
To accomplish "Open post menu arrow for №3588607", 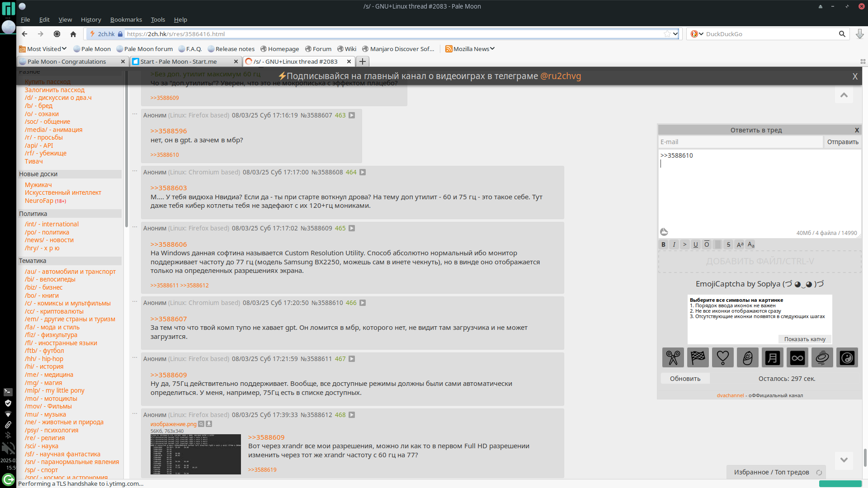I will (x=352, y=115).
